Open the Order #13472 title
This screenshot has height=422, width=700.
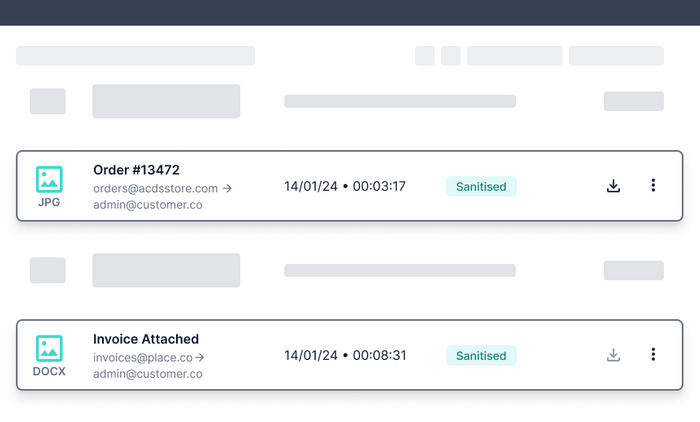[x=136, y=170]
